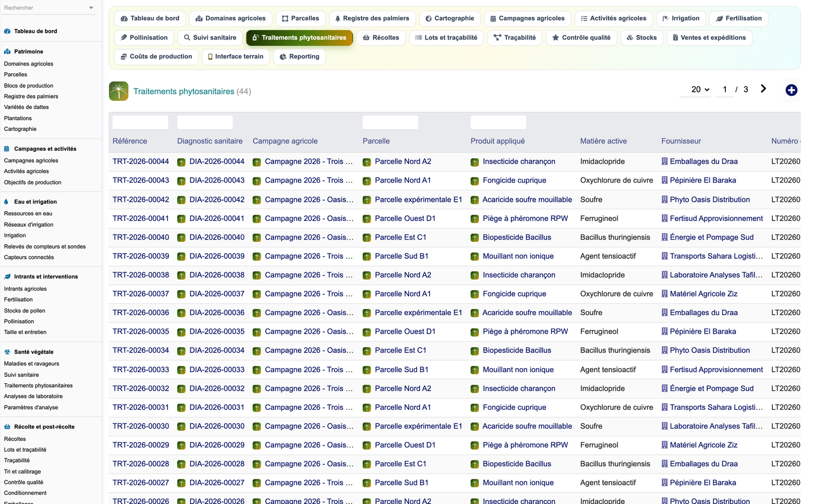Click Tableau de bord sidebar icon

click(x=7, y=31)
